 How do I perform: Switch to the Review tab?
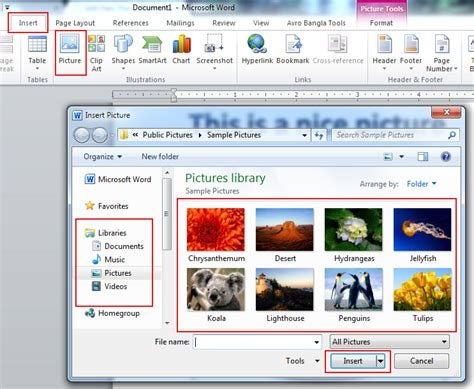(224, 23)
